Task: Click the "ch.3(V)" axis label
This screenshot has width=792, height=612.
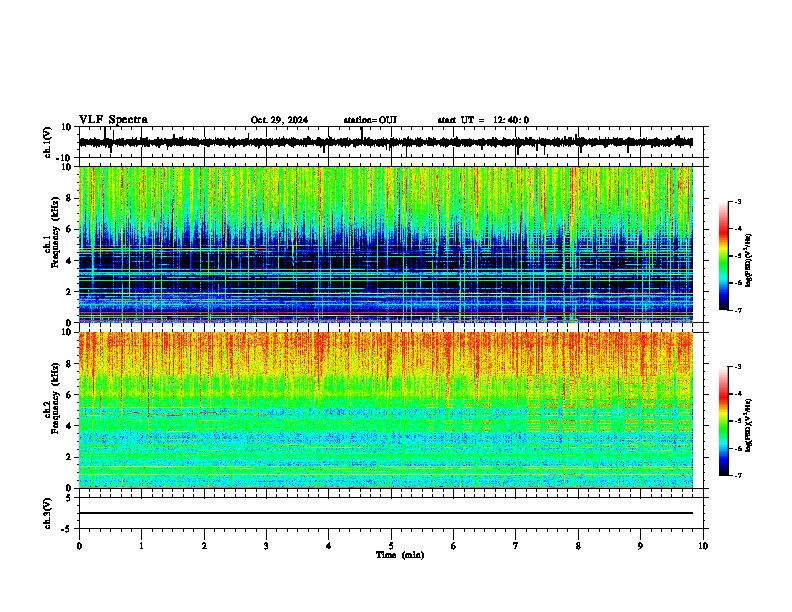Action: 48,513
